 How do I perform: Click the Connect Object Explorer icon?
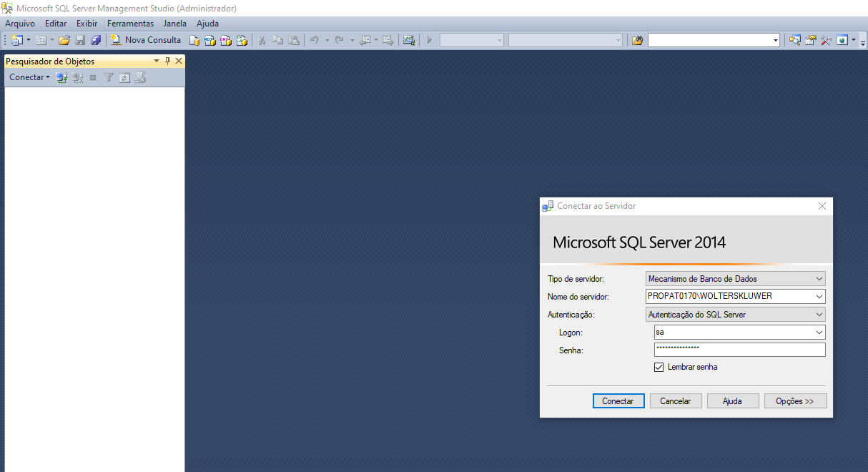(62, 77)
